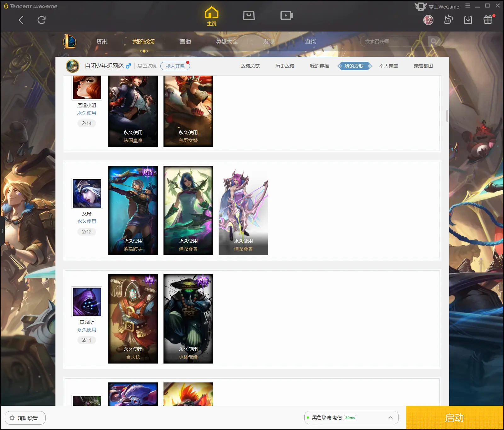Click the page vertical scrollbar thumb
Viewport: 504px width, 430px height.
coord(447,116)
